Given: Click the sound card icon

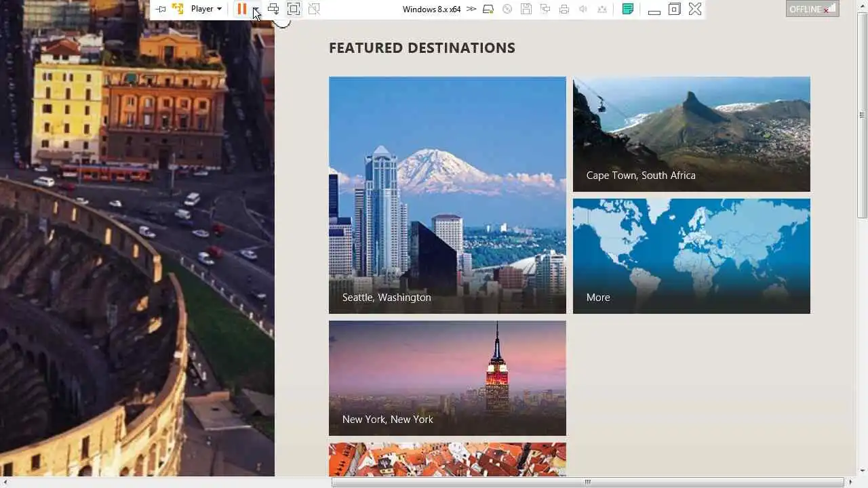Looking at the screenshot, I should [x=583, y=9].
